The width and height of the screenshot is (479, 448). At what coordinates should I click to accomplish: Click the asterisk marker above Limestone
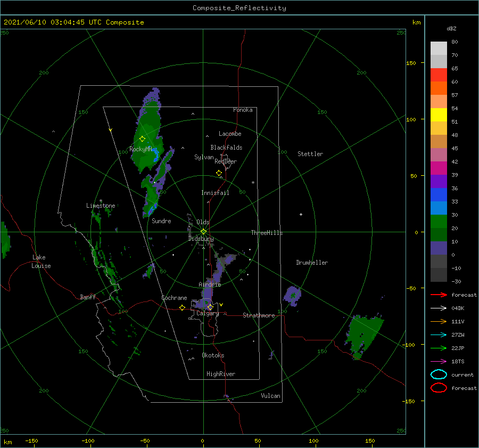point(101,201)
